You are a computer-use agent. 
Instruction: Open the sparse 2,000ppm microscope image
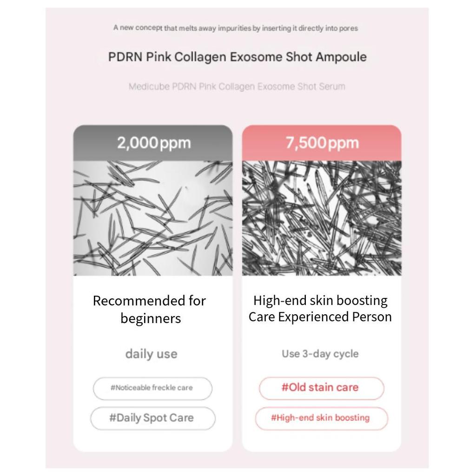[153, 218]
